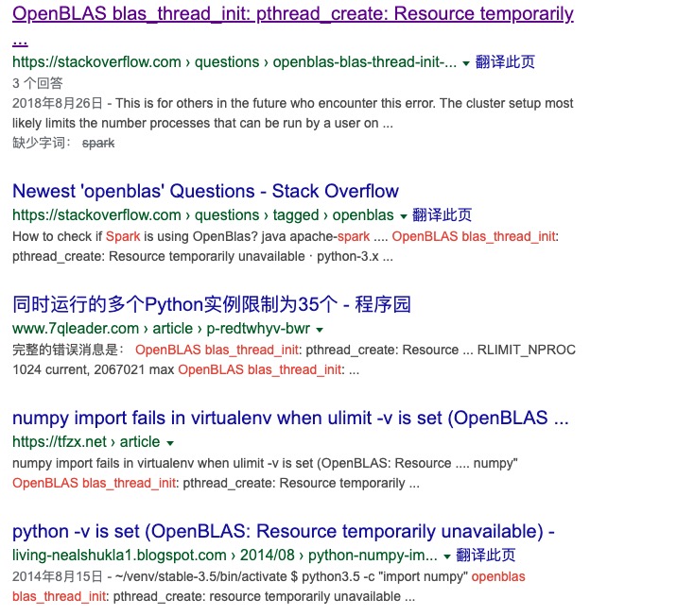Open 'numpy import fails in virtualenv when ulimit' result

pos(290,418)
